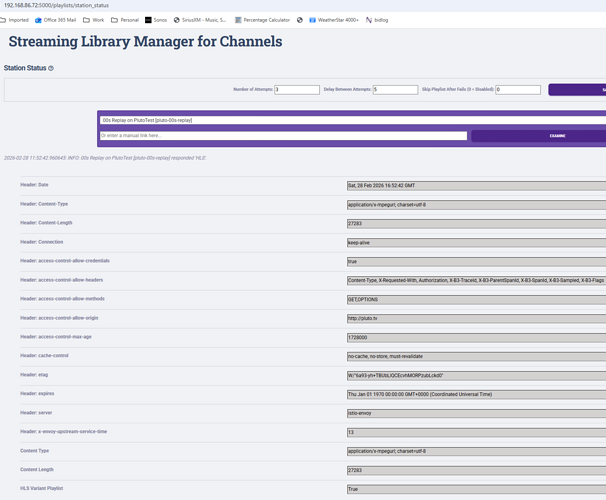Viewport: 606px width, 500px height.
Task: Open the Percentage Calculator bookmark
Action: pyautogui.click(x=263, y=19)
